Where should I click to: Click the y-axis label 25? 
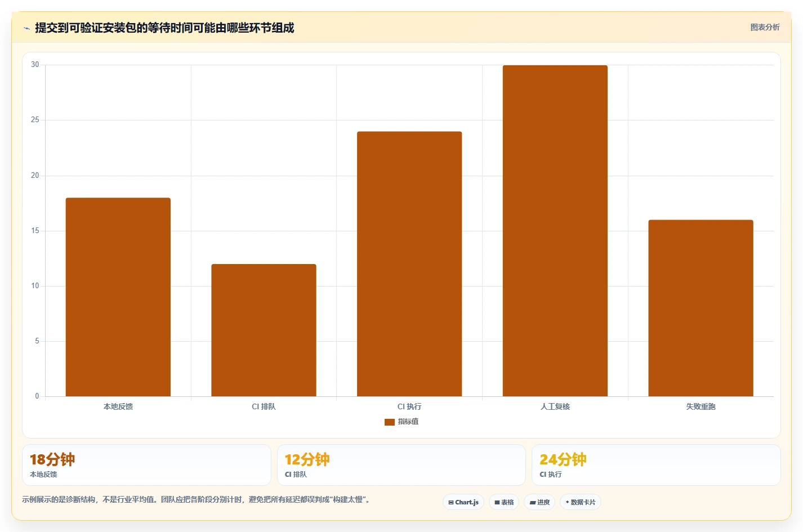pos(35,120)
